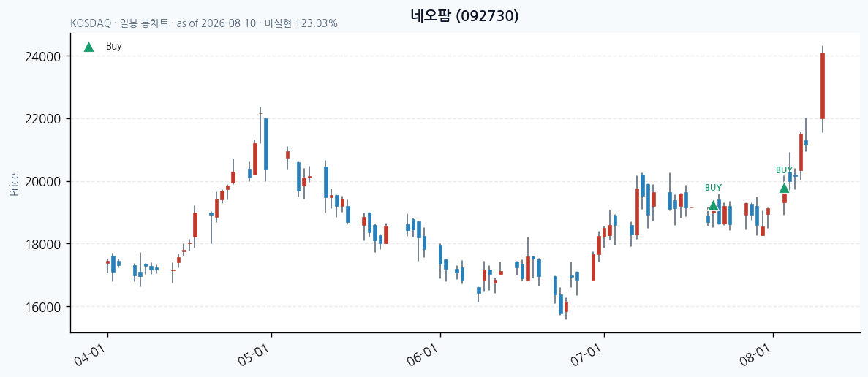Click the green Buy triangle in the legend
This screenshot has width=868, height=377.
88,47
